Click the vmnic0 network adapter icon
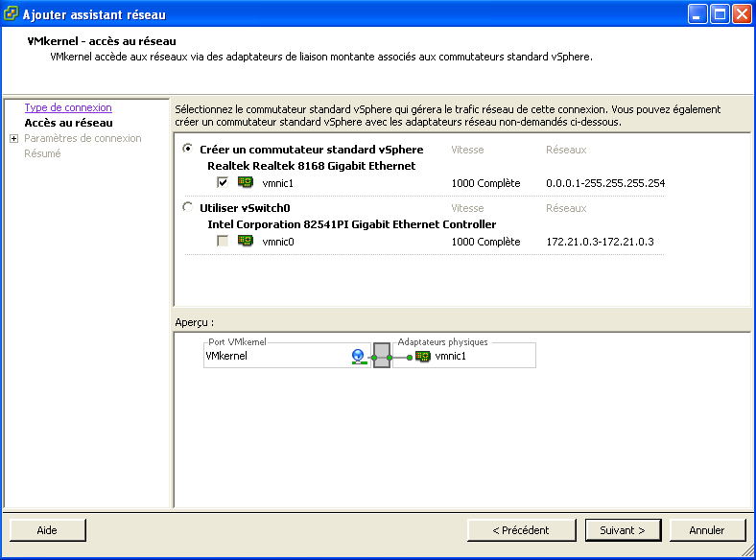 point(246,242)
